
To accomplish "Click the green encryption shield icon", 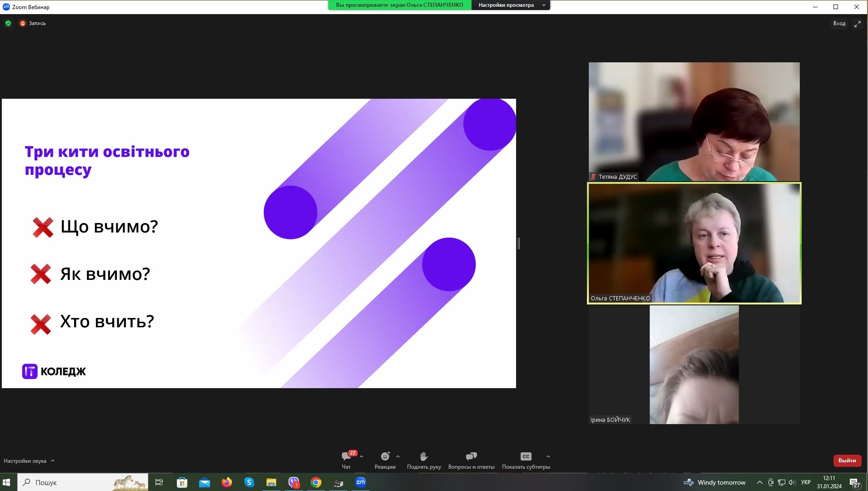I will (x=8, y=23).
